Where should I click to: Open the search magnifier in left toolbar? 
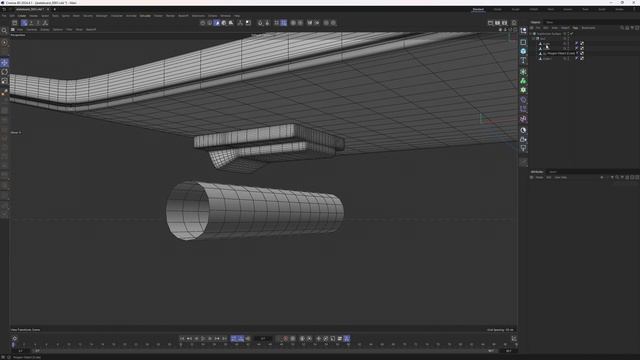point(4,31)
